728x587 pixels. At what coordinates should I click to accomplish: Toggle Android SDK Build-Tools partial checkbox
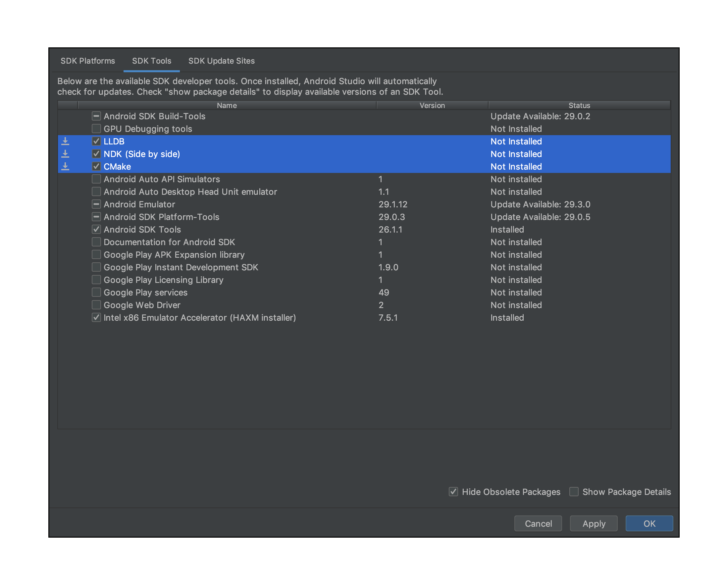point(96,116)
